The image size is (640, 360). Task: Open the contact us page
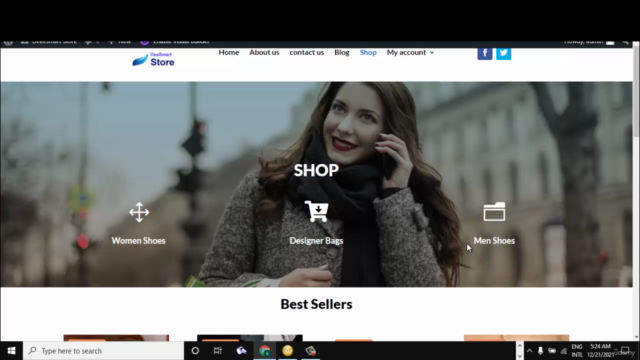coord(307,52)
